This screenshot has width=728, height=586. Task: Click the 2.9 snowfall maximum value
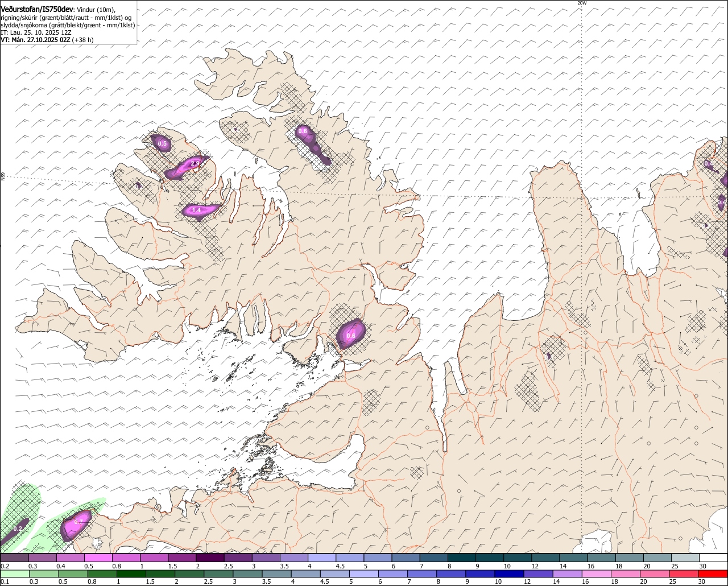[195, 164]
